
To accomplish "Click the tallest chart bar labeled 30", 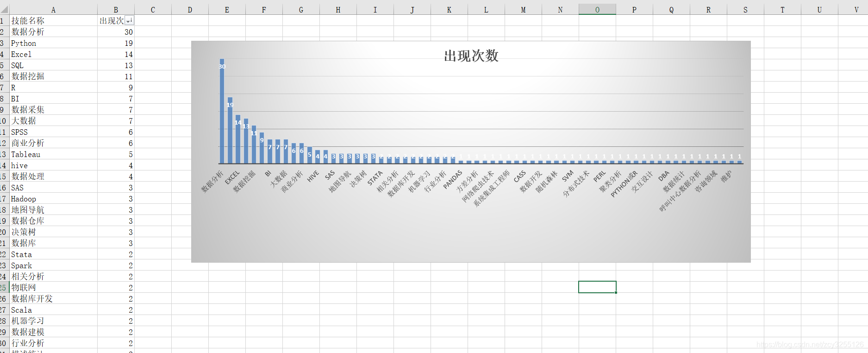I will (222, 111).
